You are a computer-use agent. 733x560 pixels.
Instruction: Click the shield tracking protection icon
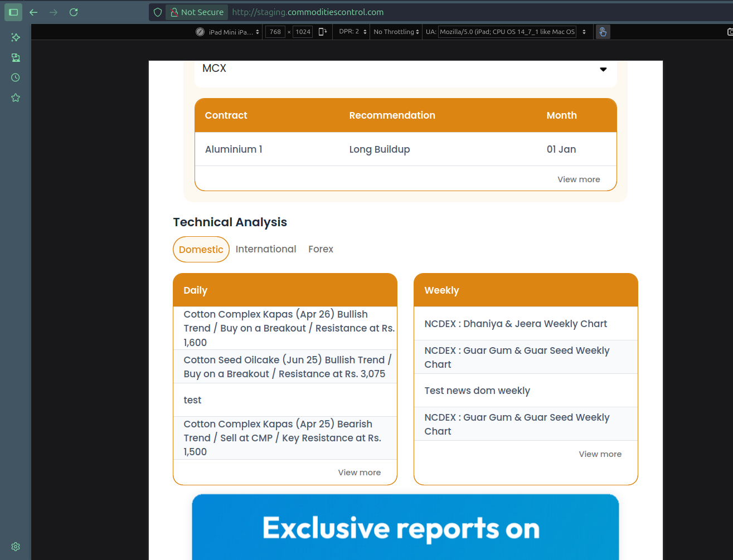158,12
